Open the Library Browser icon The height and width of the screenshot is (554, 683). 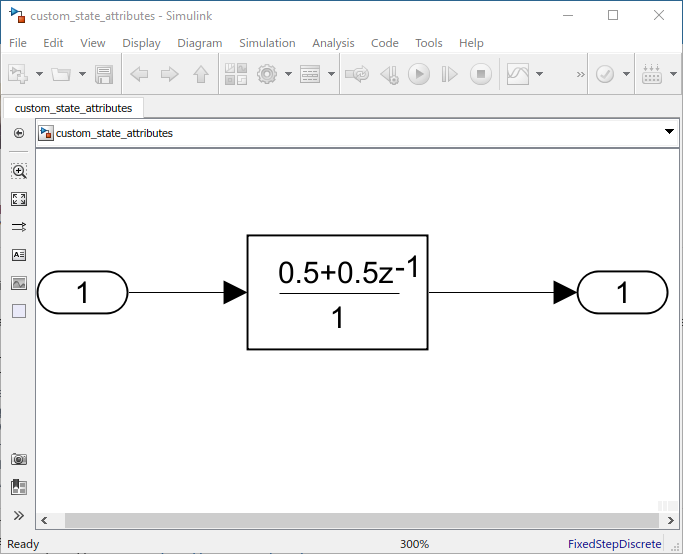tap(236, 74)
